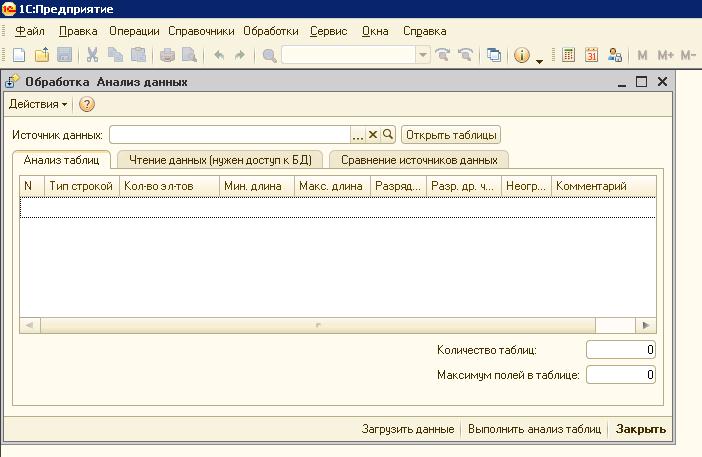Click the Выполнить анализ таблиц button
This screenshot has width=702, height=457.
tap(534, 429)
